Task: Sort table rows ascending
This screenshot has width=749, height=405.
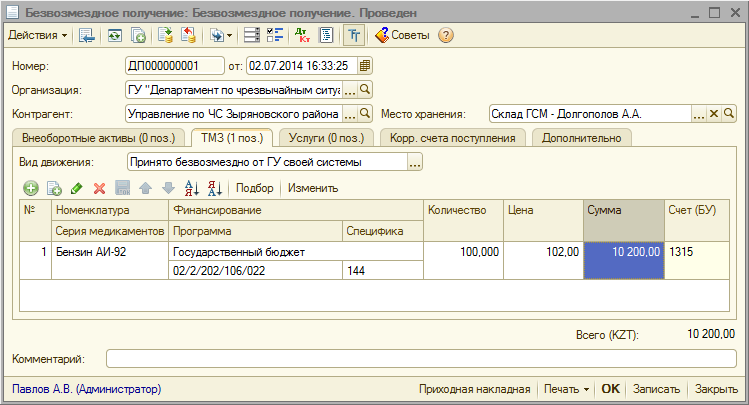Action: point(192,188)
